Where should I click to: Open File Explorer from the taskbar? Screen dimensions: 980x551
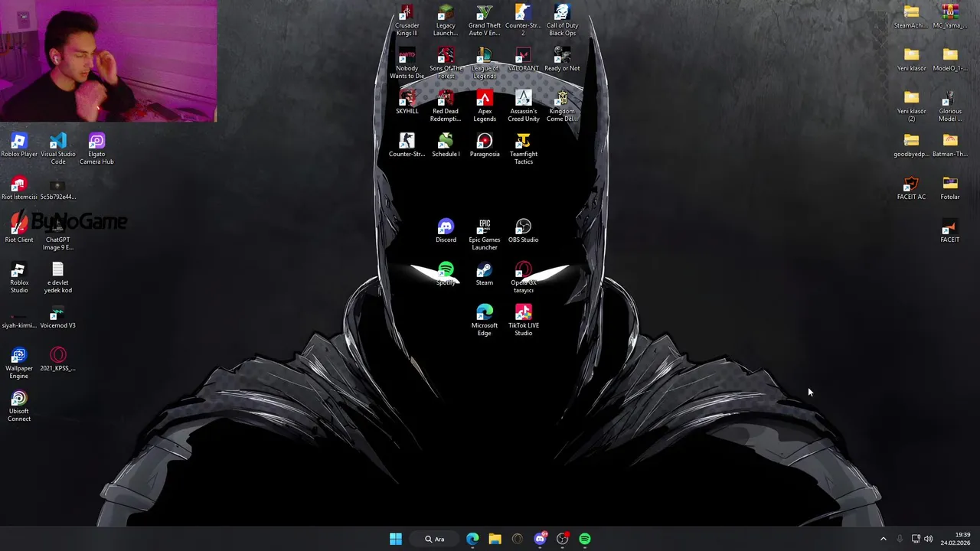pos(495,539)
